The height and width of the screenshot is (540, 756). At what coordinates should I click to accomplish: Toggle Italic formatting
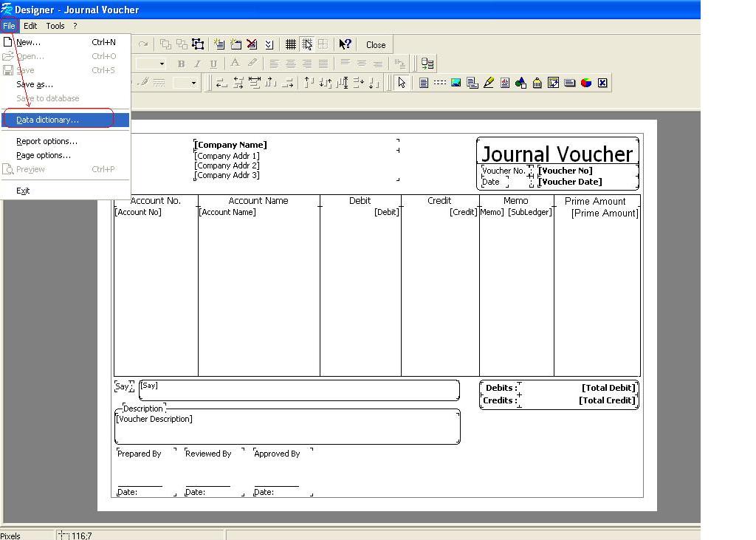tap(197, 64)
